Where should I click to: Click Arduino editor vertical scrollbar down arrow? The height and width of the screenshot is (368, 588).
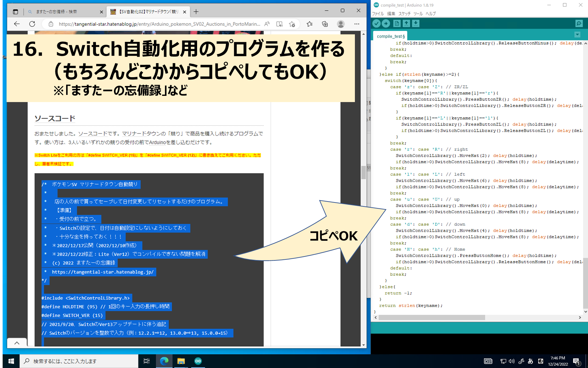585,312
